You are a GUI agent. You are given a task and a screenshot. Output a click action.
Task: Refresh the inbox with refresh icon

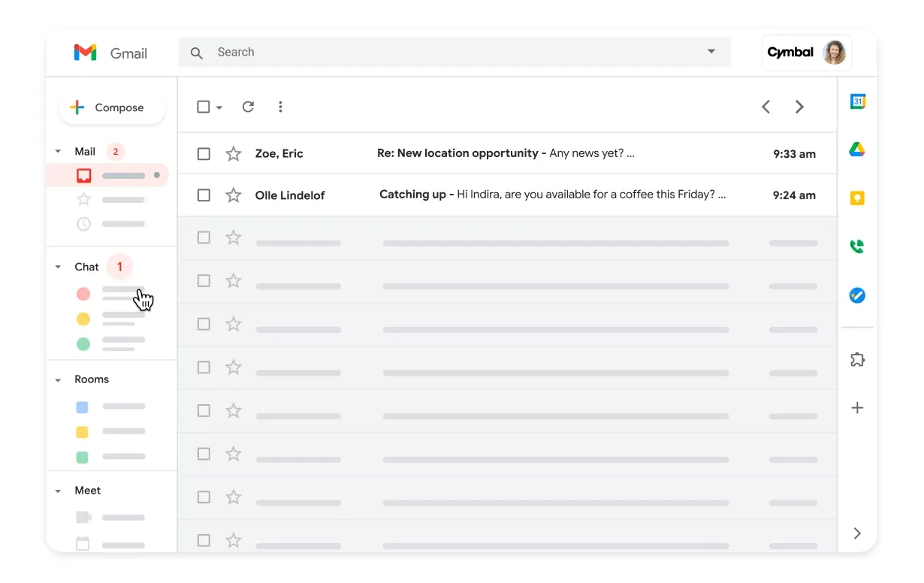pyautogui.click(x=248, y=107)
